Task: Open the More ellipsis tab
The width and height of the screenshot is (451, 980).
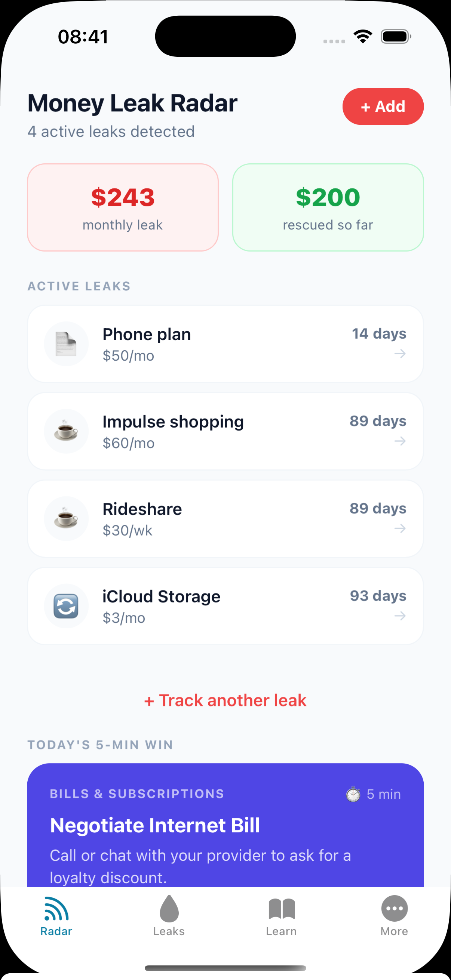Action: 394,909
